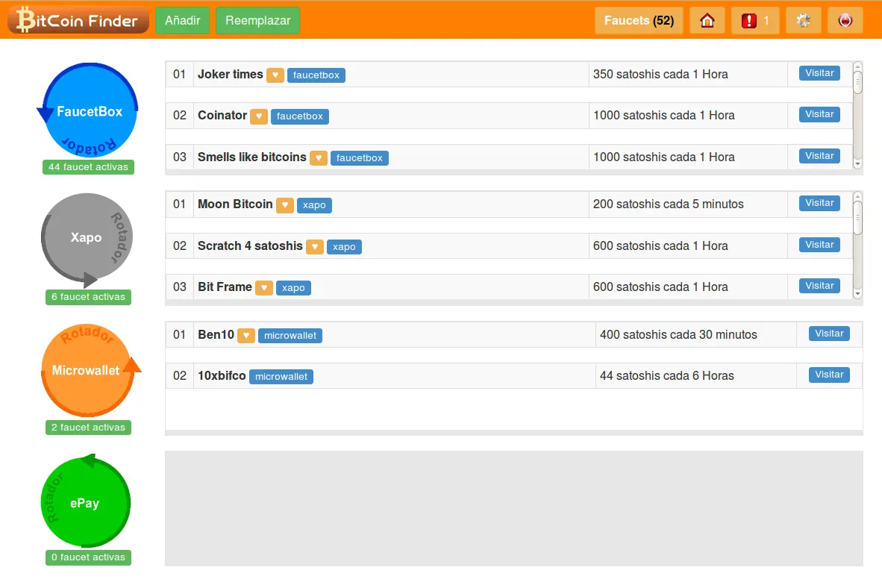Click '350 satoshis cada 1 Hora' cell

[688, 75]
